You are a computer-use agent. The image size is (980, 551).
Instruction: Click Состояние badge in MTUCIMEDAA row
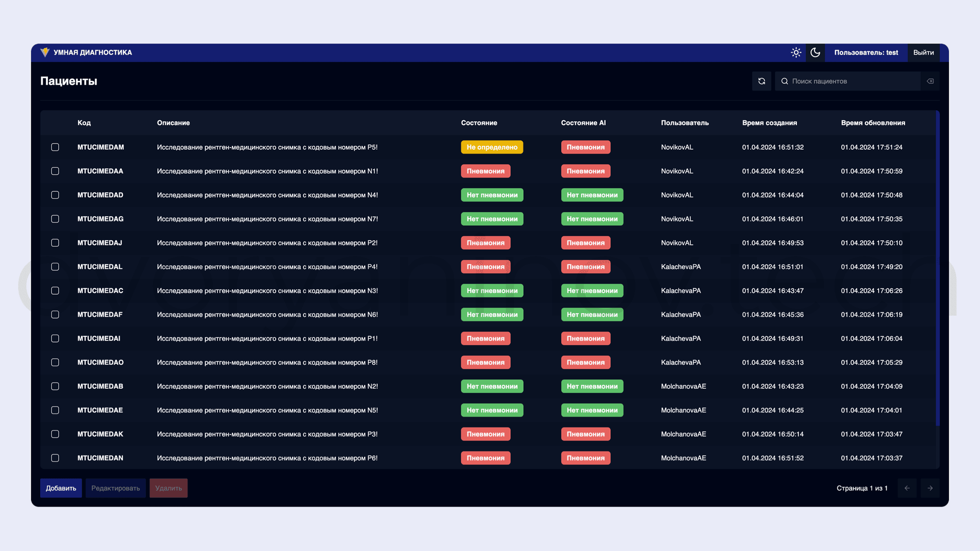click(486, 171)
